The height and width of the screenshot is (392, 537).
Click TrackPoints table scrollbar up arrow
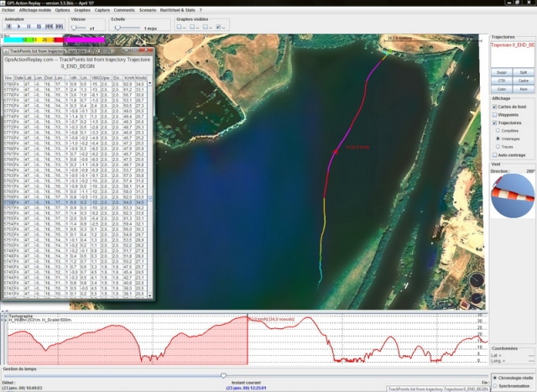[149, 83]
